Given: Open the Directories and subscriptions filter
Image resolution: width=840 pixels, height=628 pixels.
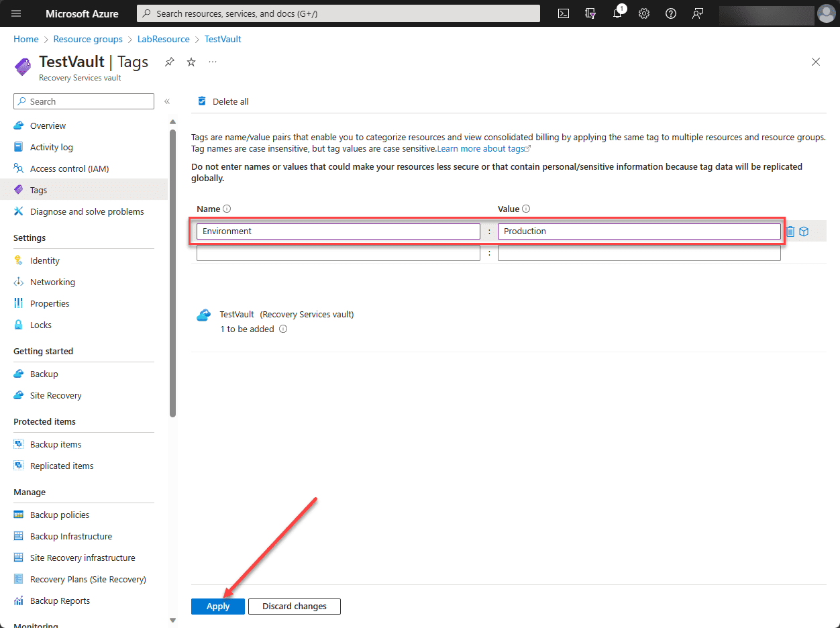Looking at the screenshot, I should [590, 13].
